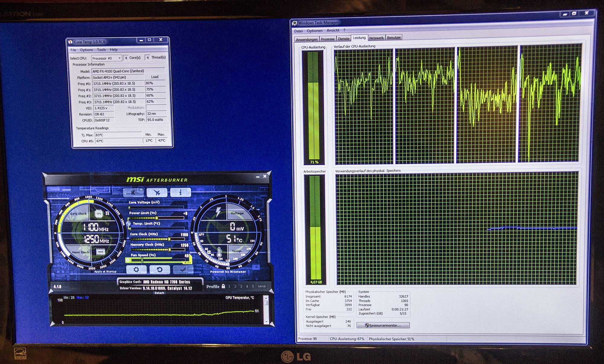Open Kombustor with the airplane icon
604x364 pixels.
coord(157,192)
